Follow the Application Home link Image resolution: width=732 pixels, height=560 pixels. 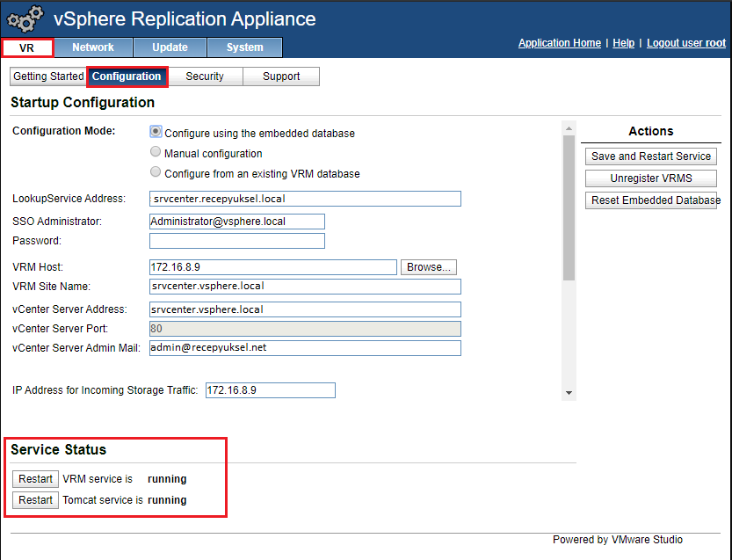(x=559, y=43)
